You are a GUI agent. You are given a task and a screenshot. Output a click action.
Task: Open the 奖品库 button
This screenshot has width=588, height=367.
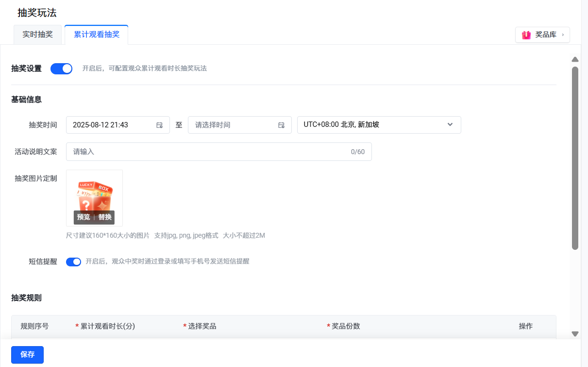tap(542, 35)
